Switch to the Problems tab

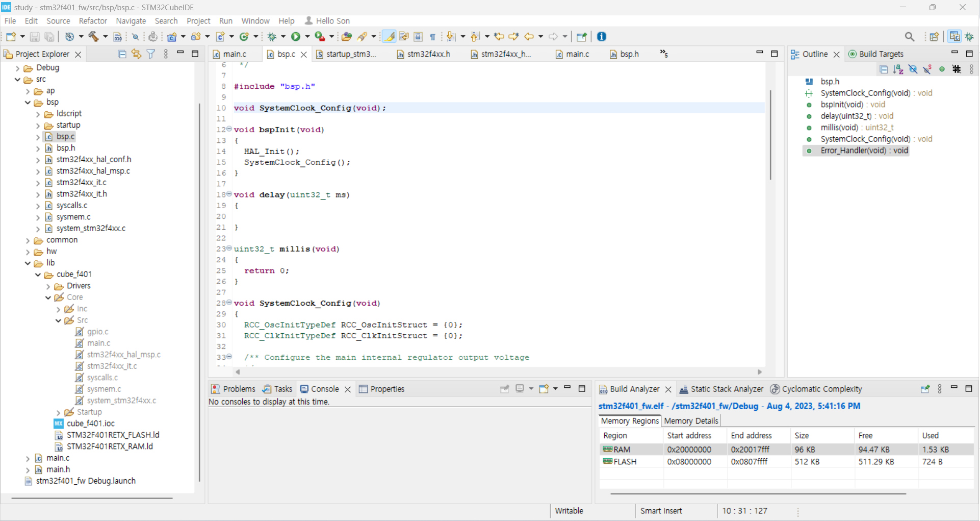click(x=233, y=389)
